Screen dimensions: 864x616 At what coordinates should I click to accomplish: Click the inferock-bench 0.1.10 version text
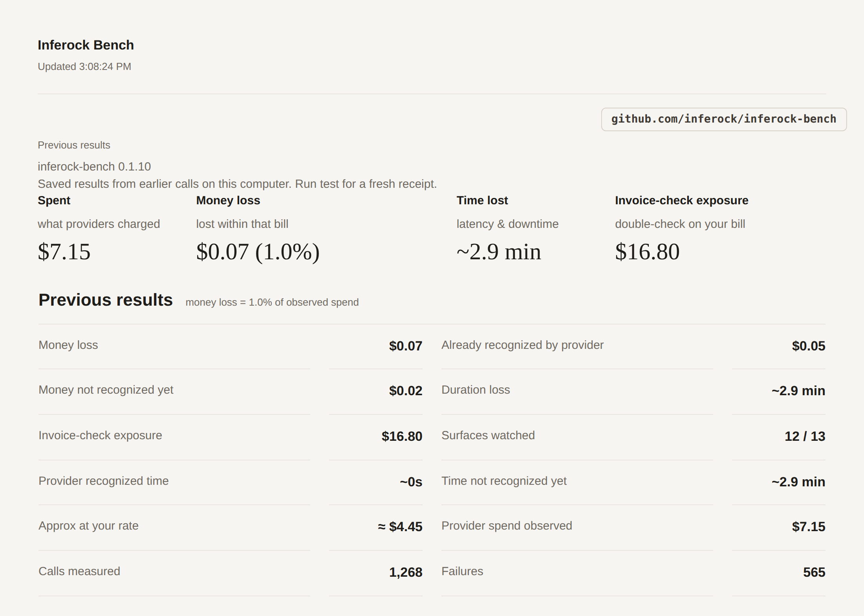pos(94,167)
